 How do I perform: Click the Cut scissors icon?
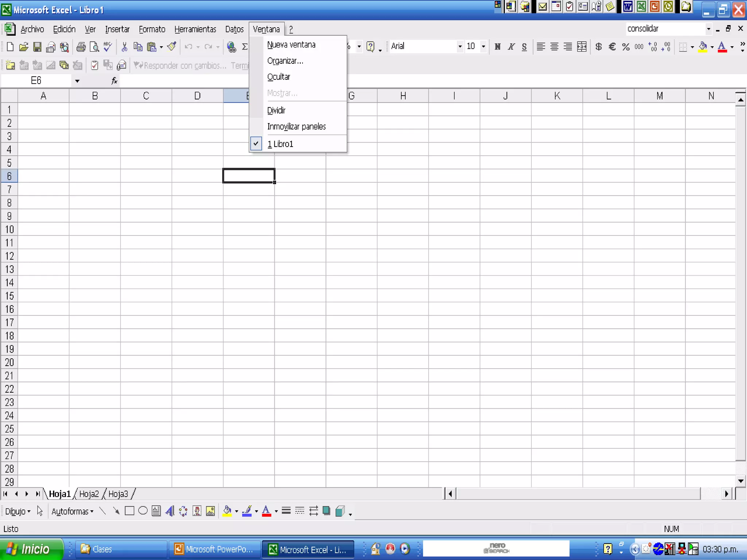click(x=124, y=47)
